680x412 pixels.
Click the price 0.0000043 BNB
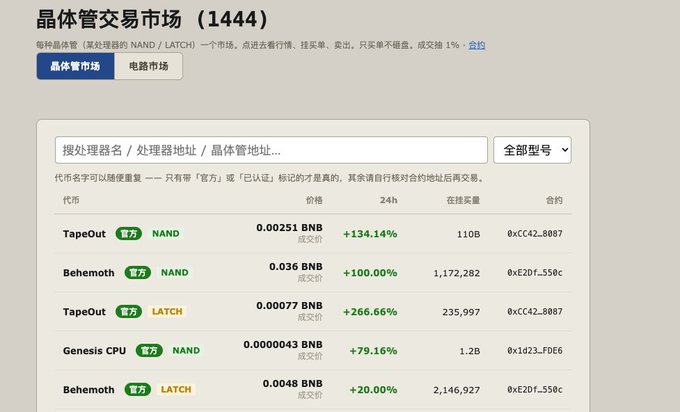tap(283, 345)
